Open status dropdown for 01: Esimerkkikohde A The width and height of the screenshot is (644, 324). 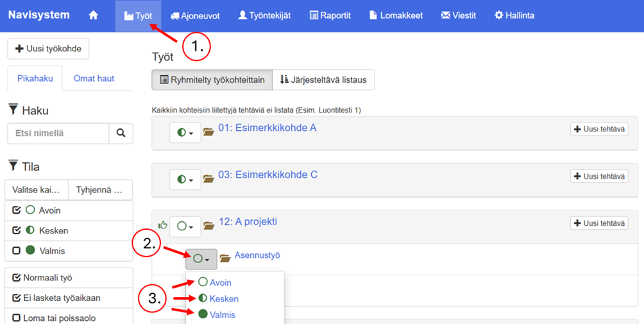185,133
